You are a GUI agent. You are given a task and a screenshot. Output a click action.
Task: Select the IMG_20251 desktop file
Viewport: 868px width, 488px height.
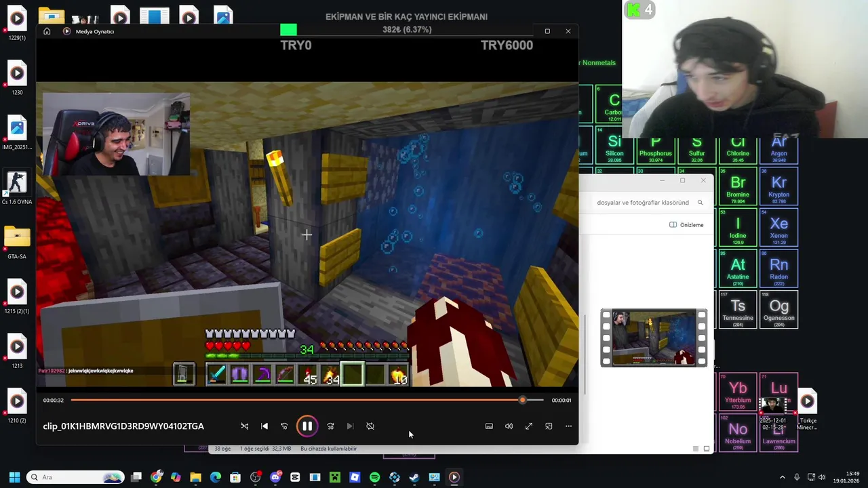[17, 133]
